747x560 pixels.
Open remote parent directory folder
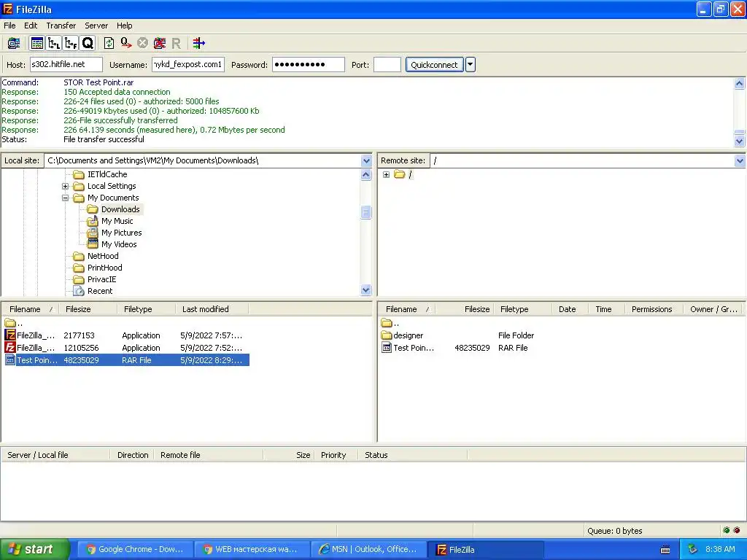click(390, 323)
